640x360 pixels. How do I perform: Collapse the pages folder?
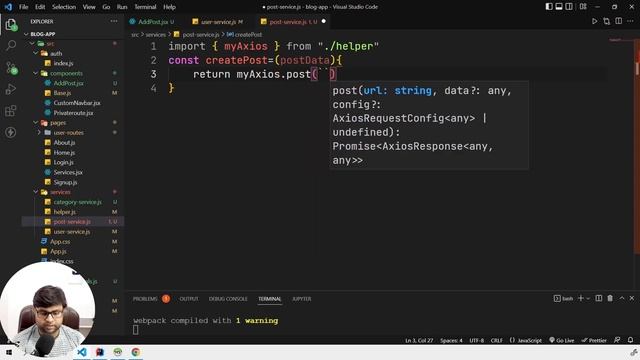pos(36,122)
